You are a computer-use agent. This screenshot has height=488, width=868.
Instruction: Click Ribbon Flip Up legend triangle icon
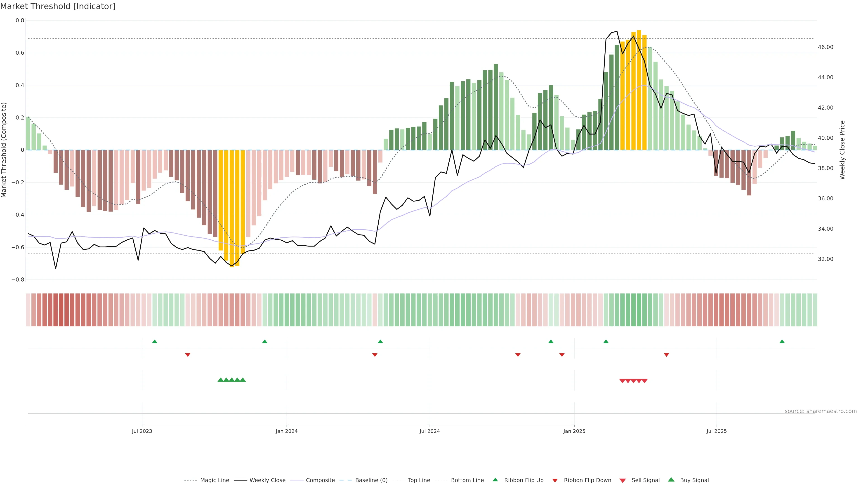pyautogui.click(x=495, y=480)
